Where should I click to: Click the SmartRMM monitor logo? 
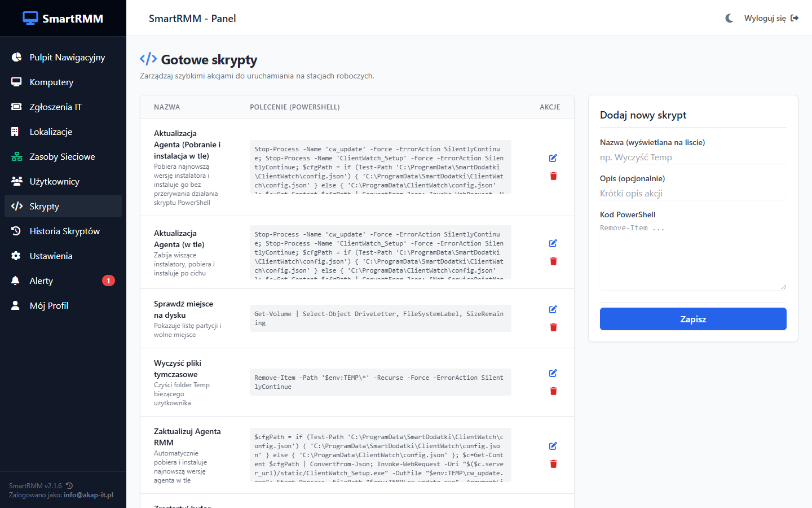pos(30,18)
